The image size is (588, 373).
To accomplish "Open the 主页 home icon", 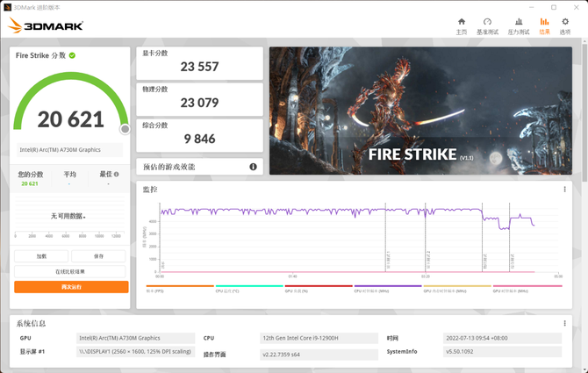I will pyautogui.click(x=462, y=25).
